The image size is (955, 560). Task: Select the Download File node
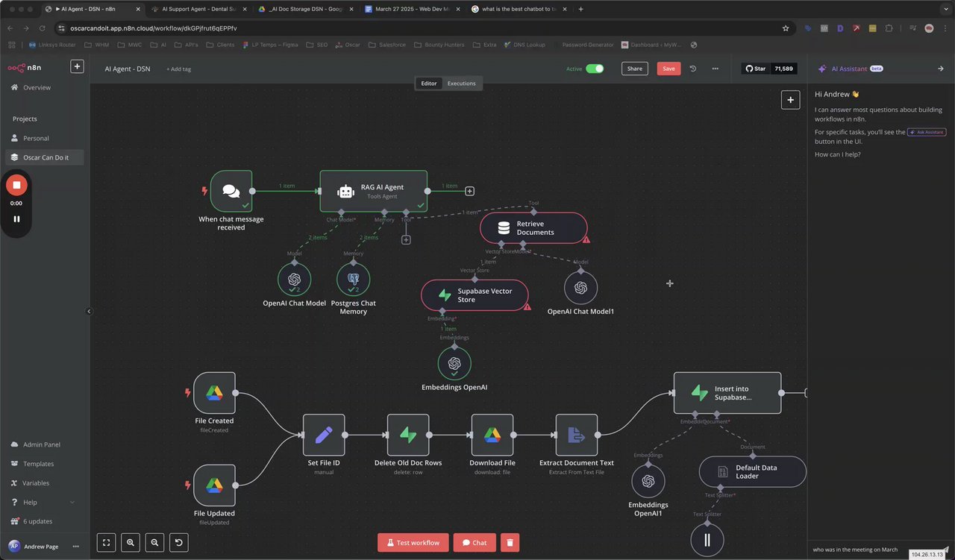[492, 435]
